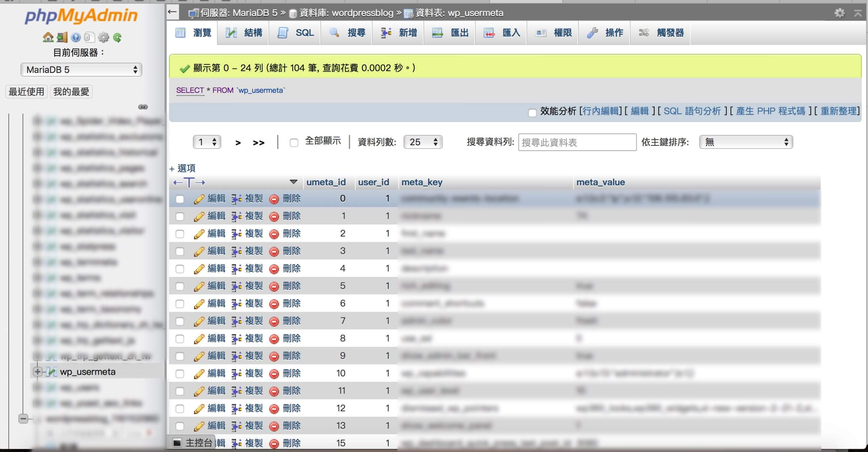This screenshot has height=452, width=868.
Task: Open navigation panel settings gear icon
Action: [x=103, y=37]
